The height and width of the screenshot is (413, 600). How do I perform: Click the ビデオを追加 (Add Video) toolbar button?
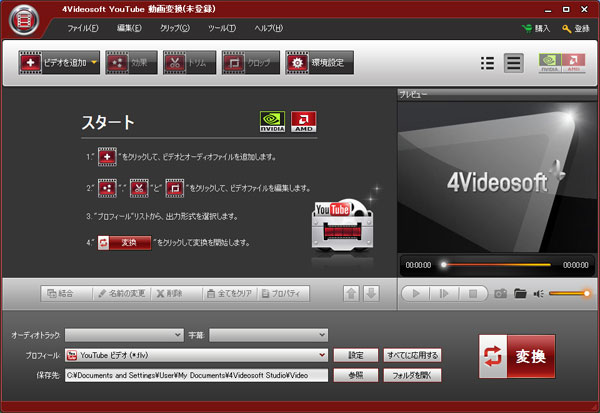[x=59, y=62]
